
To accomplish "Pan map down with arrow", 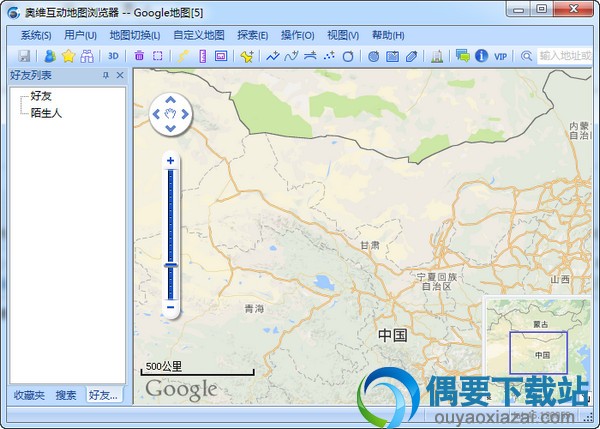I will click(x=171, y=128).
